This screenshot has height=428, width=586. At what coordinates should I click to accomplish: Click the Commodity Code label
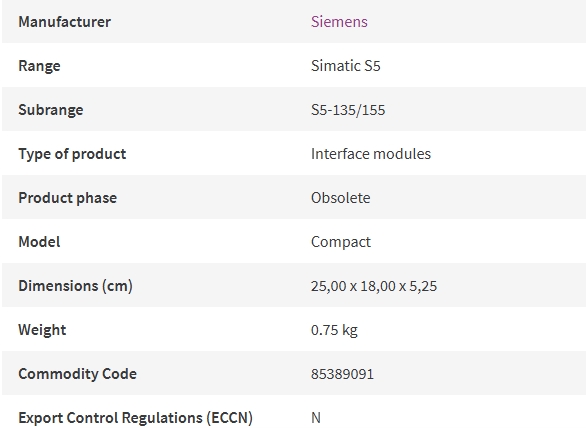78,374
